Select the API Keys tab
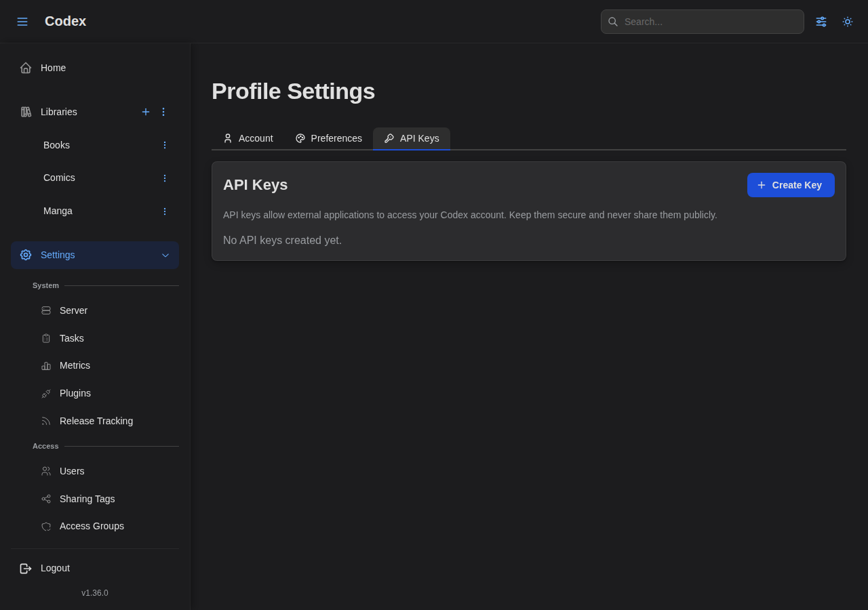The width and height of the screenshot is (868, 610). (412, 138)
